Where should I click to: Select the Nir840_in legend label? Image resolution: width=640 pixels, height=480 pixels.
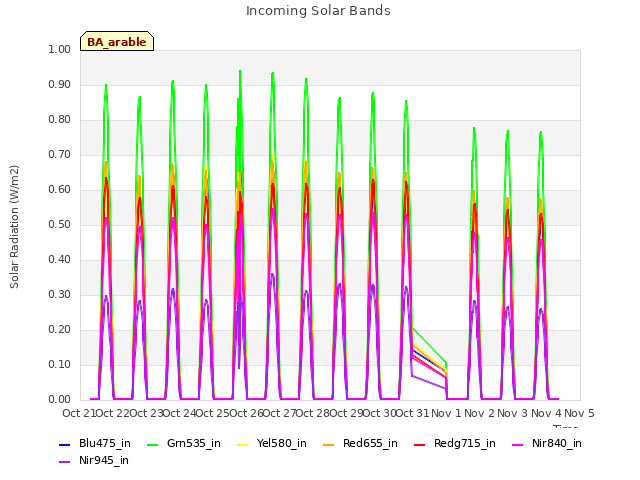pyautogui.click(x=557, y=443)
